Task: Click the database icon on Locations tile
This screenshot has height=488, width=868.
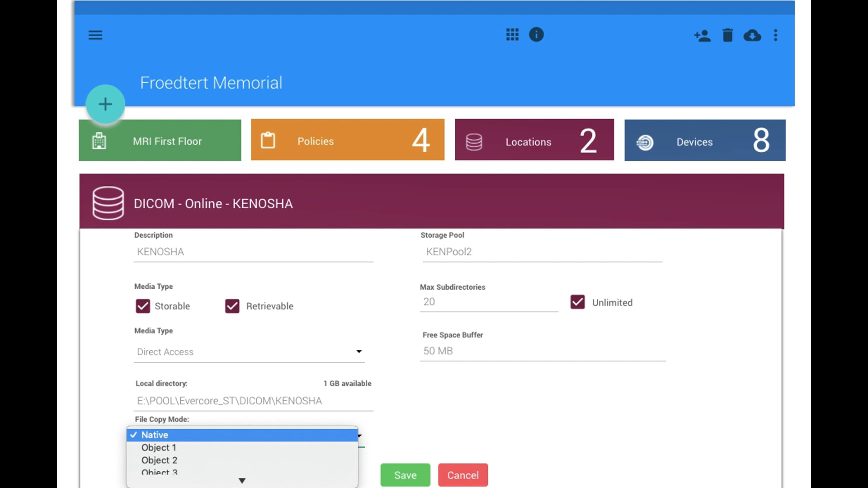Action: click(x=474, y=142)
